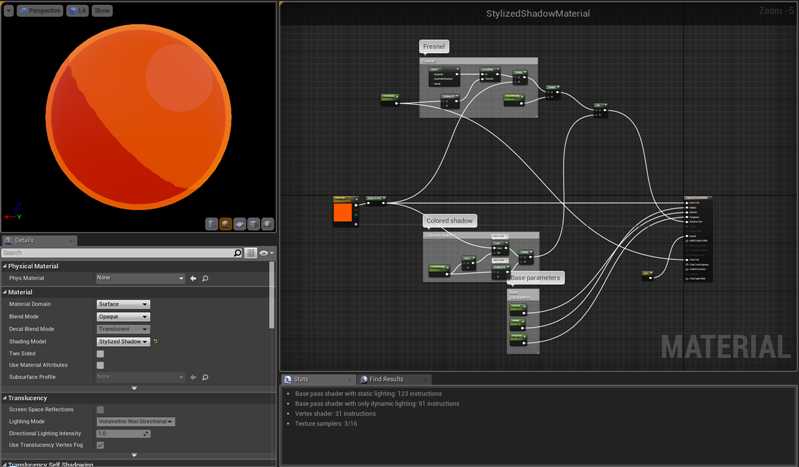Select the Base parameters comment label
Screen dimensions: 799x467
[x=536, y=278]
